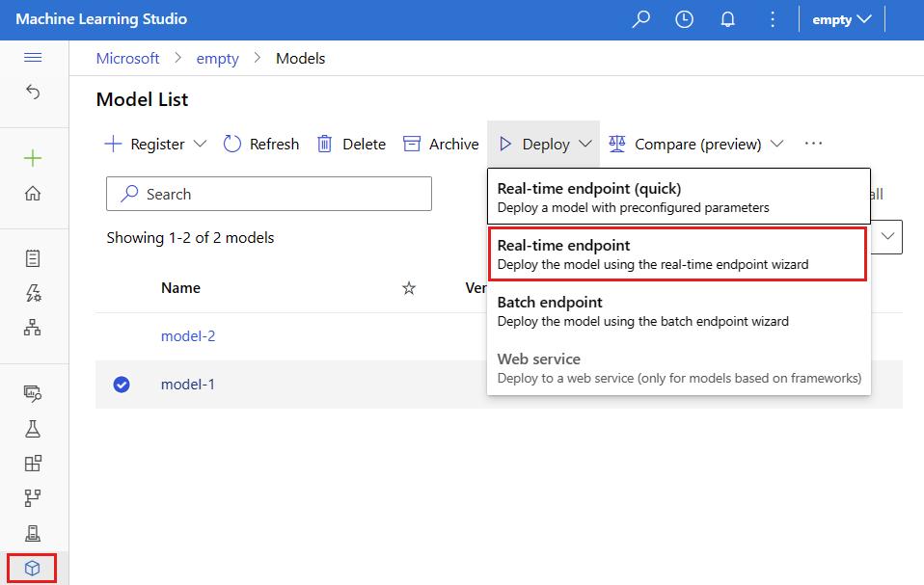Open Automated ML lightning icon

(x=33, y=293)
